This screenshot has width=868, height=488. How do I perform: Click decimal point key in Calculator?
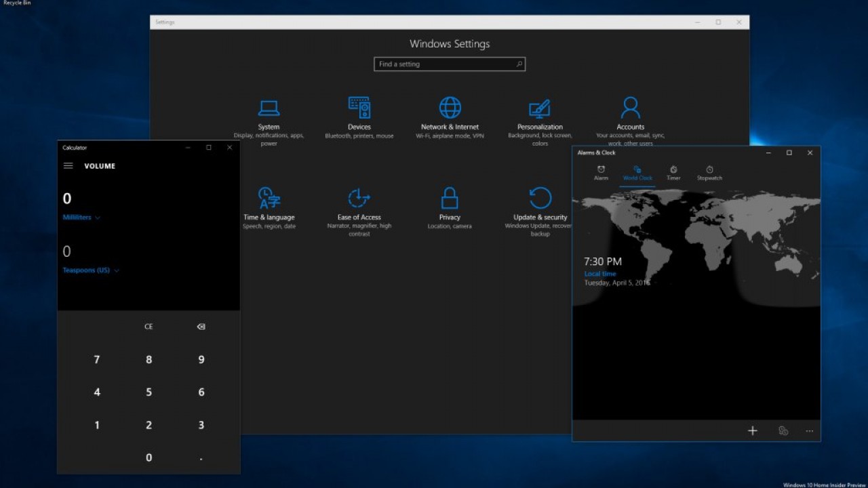[x=201, y=457]
